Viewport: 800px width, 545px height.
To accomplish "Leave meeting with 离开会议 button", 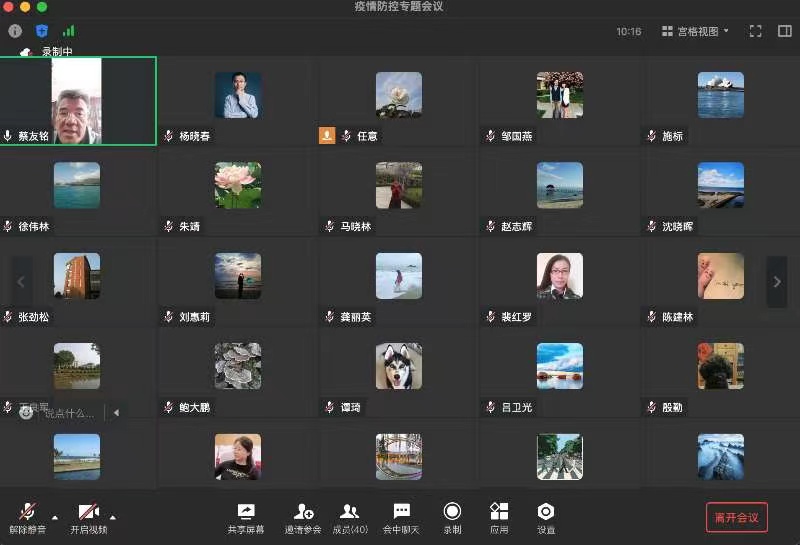I will (736, 517).
